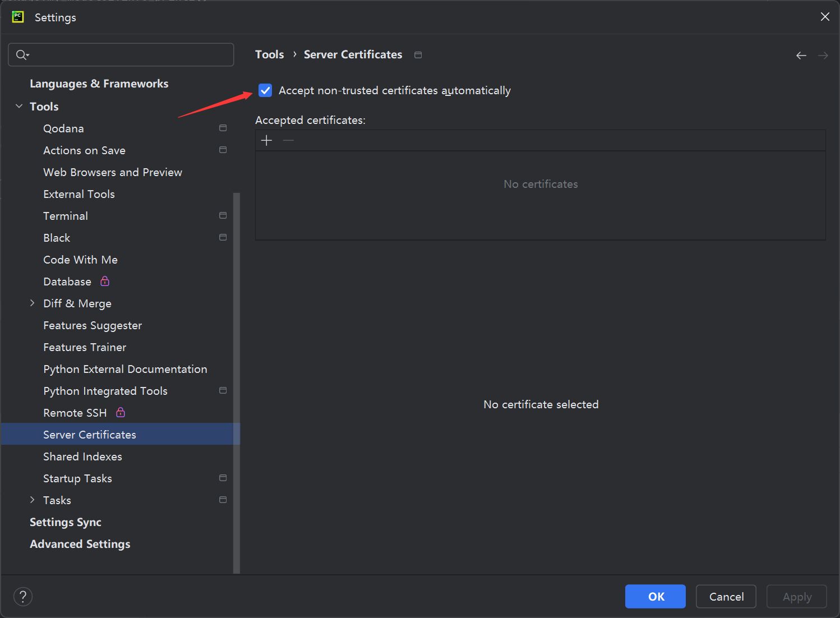Open the Terminal settings page
This screenshot has height=618, width=840.
click(66, 216)
